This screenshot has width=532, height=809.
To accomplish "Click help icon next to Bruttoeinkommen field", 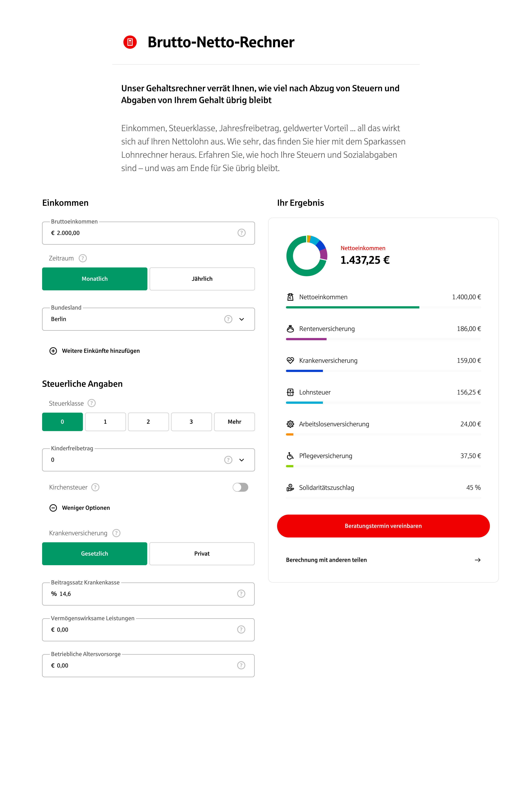I will click(241, 233).
